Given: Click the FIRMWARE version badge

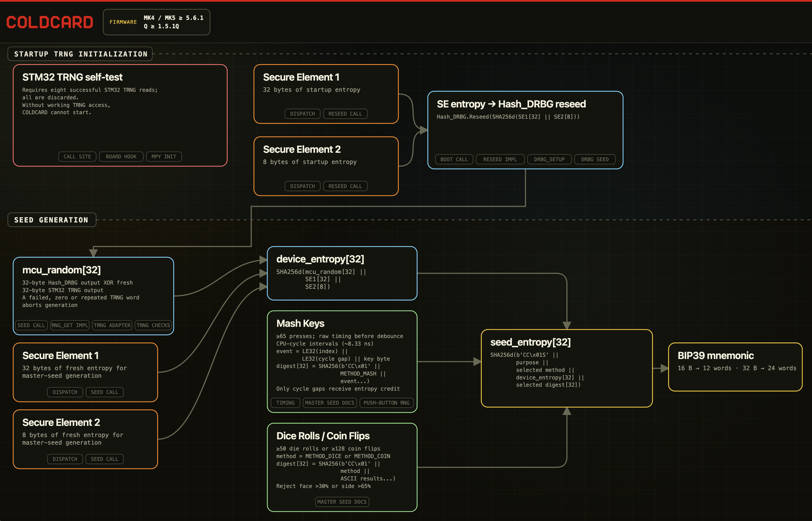Looking at the screenshot, I should (x=157, y=22).
